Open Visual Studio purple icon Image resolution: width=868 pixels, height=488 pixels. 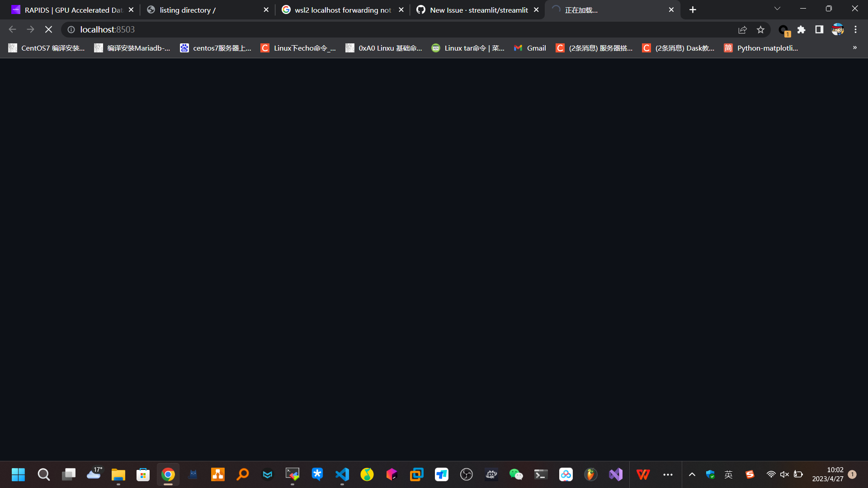pos(615,474)
